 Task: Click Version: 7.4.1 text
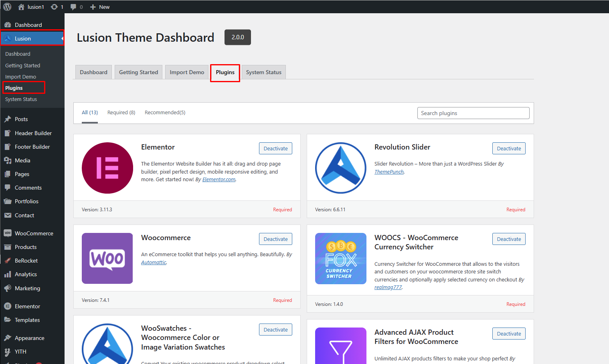point(95,300)
